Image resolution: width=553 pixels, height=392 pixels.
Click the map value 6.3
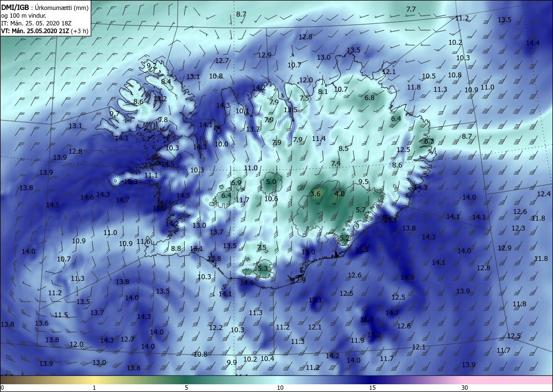tap(429, 142)
